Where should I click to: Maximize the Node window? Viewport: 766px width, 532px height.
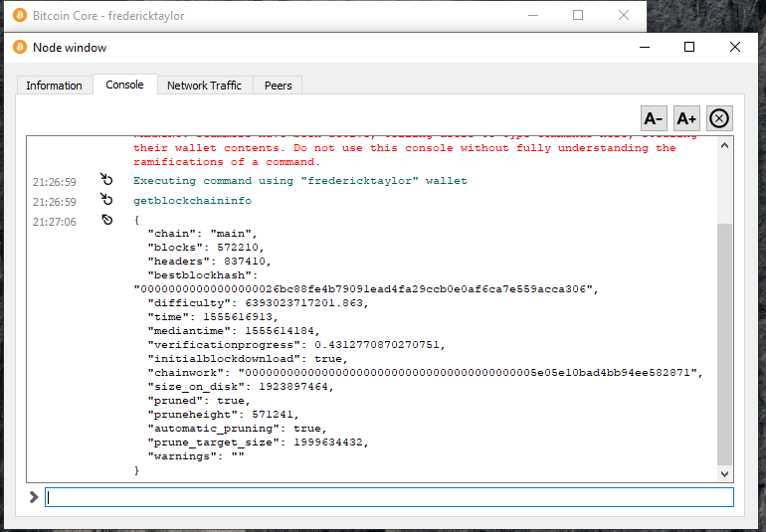tap(689, 47)
